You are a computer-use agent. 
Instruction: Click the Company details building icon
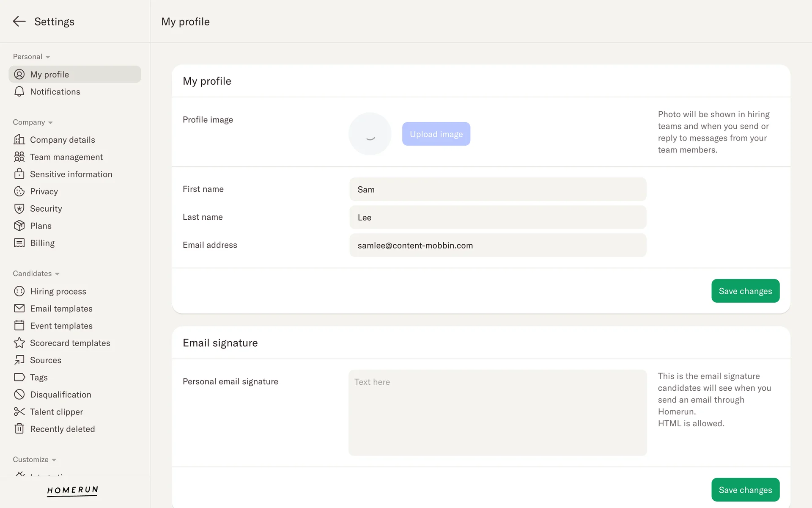(19, 140)
